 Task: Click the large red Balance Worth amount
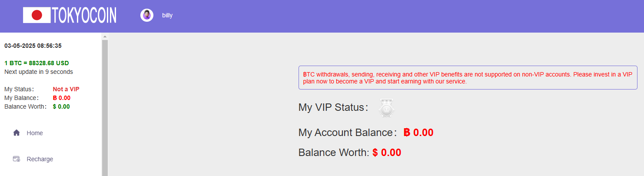tap(387, 153)
